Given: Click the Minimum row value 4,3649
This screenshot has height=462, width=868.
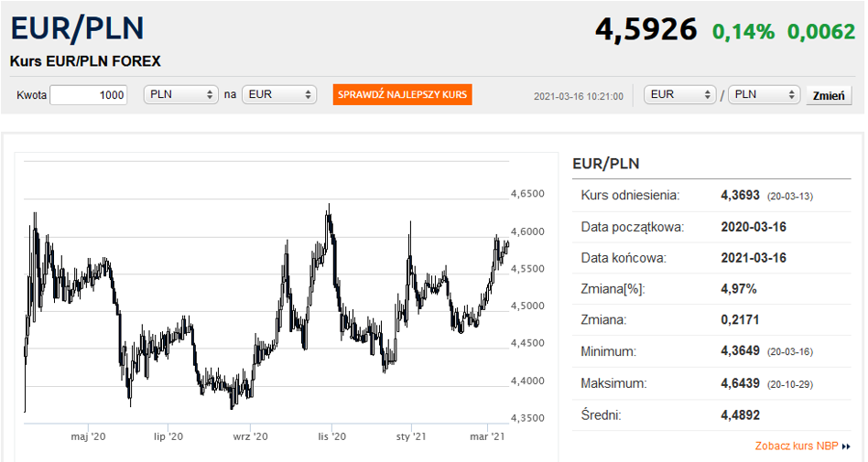Looking at the screenshot, I should coord(740,350).
